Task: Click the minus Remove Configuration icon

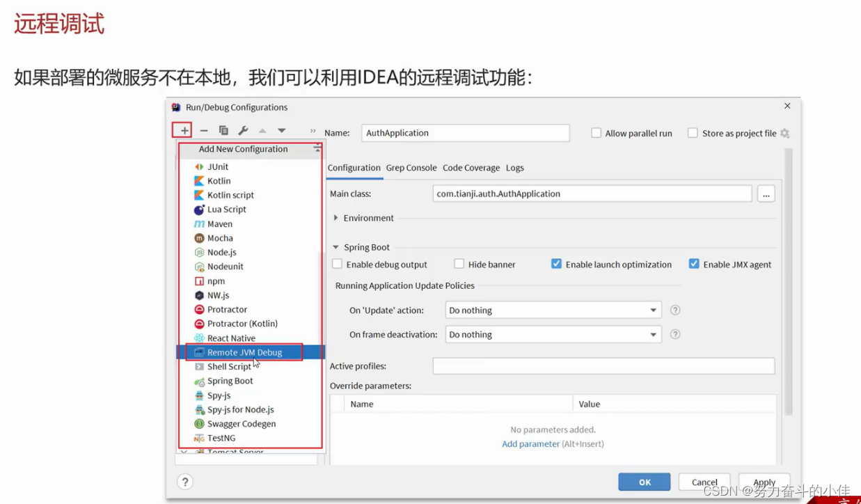Action: pos(204,131)
